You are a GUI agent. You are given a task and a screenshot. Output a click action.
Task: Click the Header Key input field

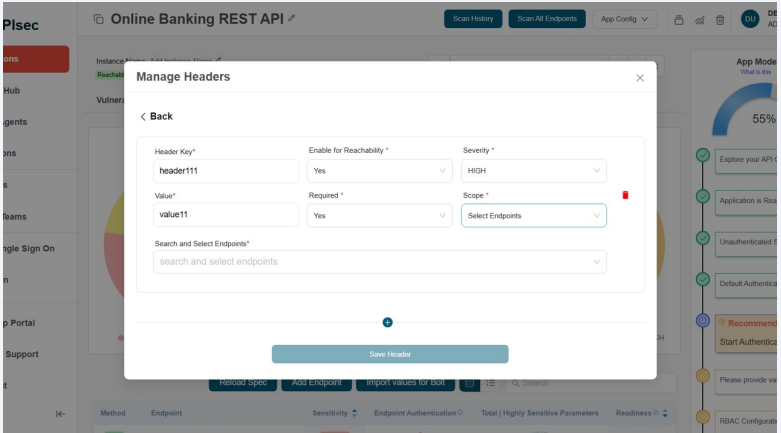pyautogui.click(x=225, y=171)
